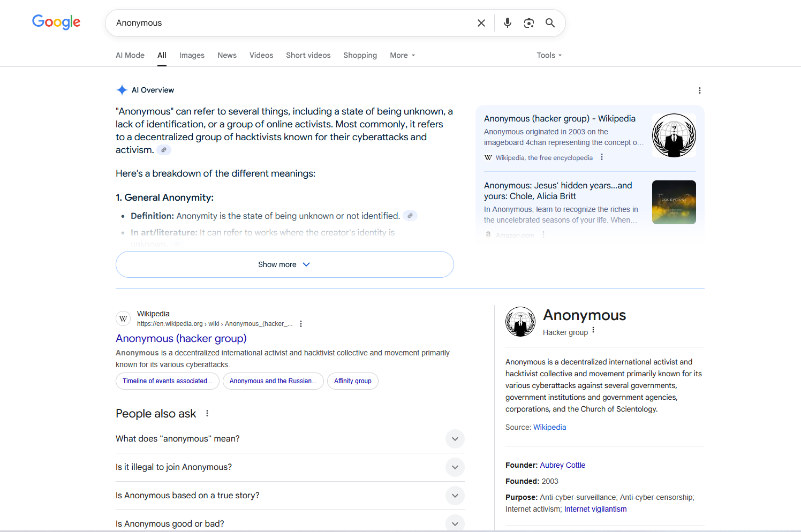Click the Wikipedia result URL breadcrumb
The width and height of the screenshot is (801, 532).
215,324
